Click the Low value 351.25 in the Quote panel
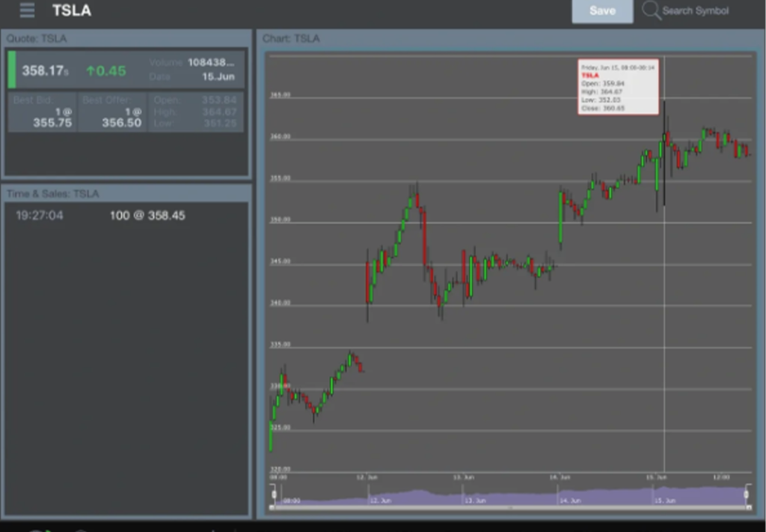Screen dimensions: 766x532 pos(220,123)
